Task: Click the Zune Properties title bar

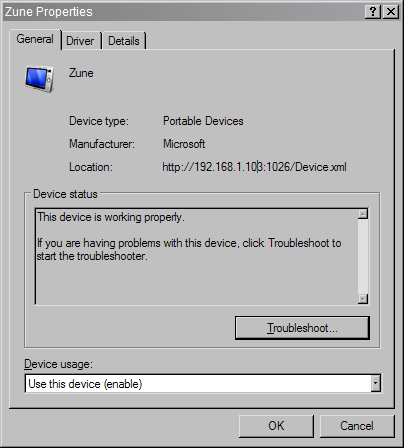Action: point(183,12)
